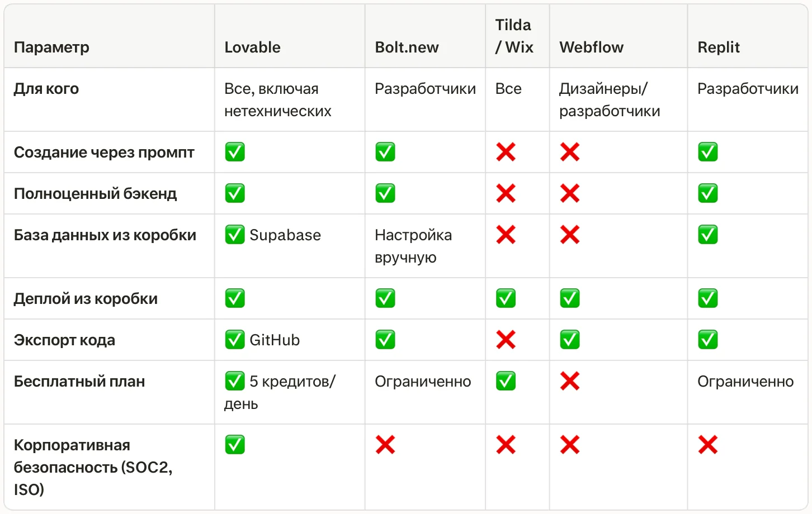812x514 pixels.
Task: Click green check next to GitHub
Action: (x=235, y=340)
